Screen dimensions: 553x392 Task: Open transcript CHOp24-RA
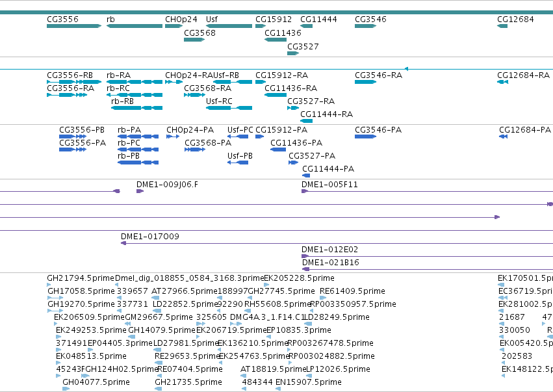(174, 82)
